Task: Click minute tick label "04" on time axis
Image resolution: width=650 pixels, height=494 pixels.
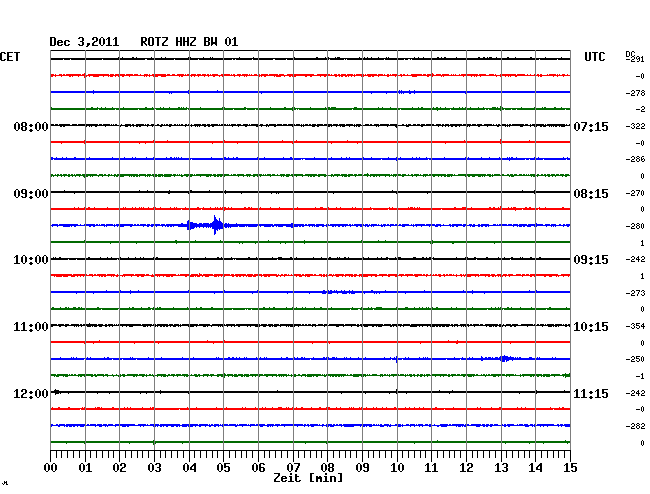Action: (x=189, y=468)
